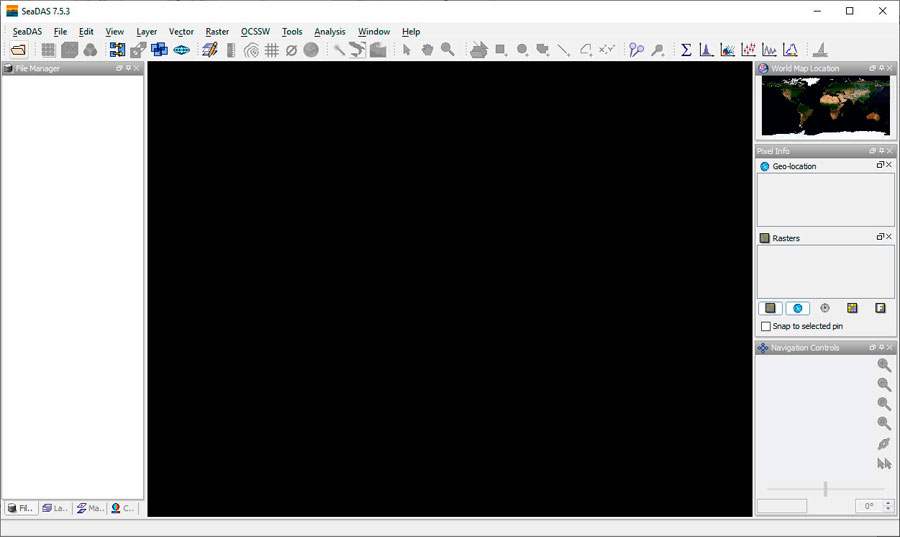Toggle the Geo-location display button in Pixel Info
900x537 pixels.
click(797, 308)
